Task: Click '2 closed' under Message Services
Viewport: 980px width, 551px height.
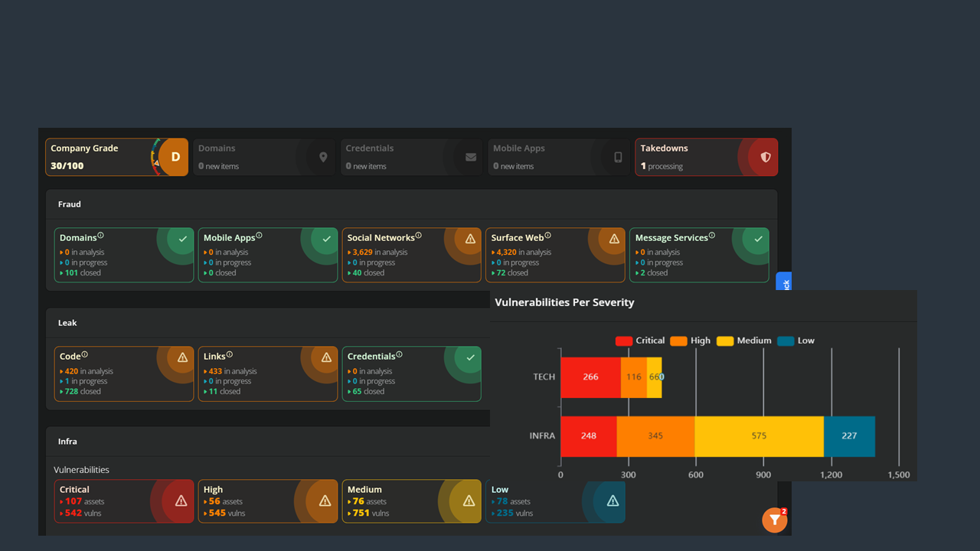Action: (x=652, y=272)
